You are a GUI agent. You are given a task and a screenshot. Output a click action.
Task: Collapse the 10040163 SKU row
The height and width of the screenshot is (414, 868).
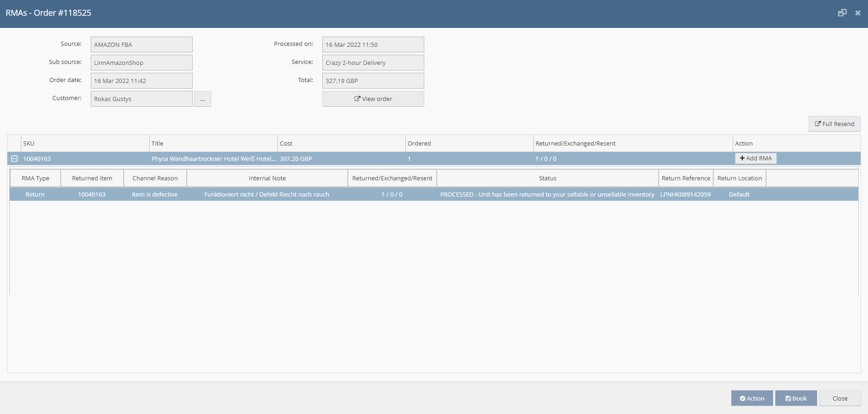point(14,159)
